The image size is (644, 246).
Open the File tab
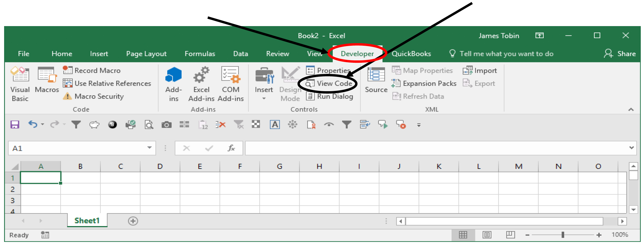point(23,54)
